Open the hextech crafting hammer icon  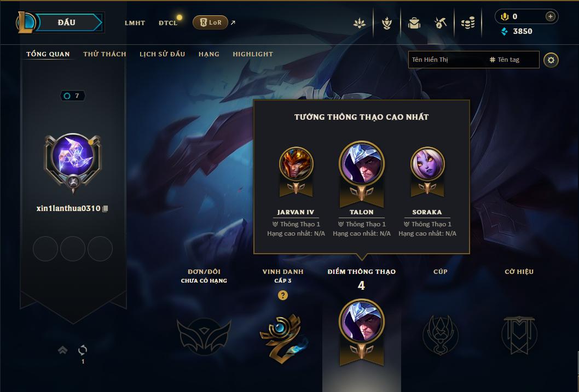pos(441,23)
